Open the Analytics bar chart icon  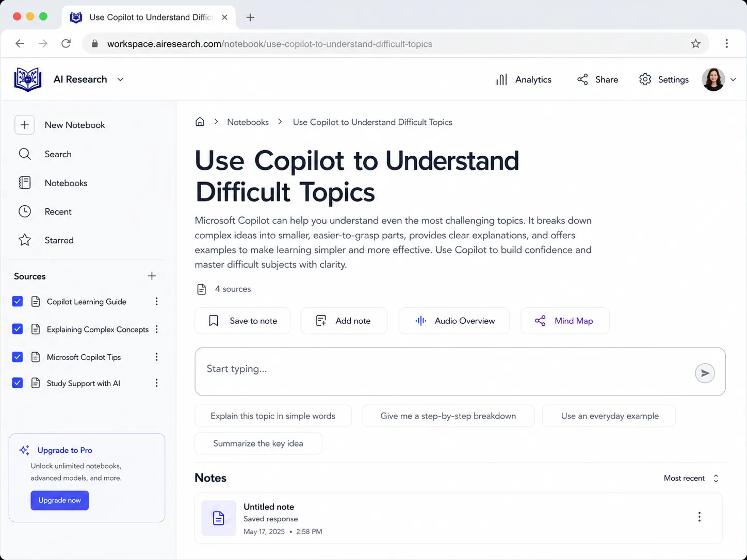(x=501, y=79)
